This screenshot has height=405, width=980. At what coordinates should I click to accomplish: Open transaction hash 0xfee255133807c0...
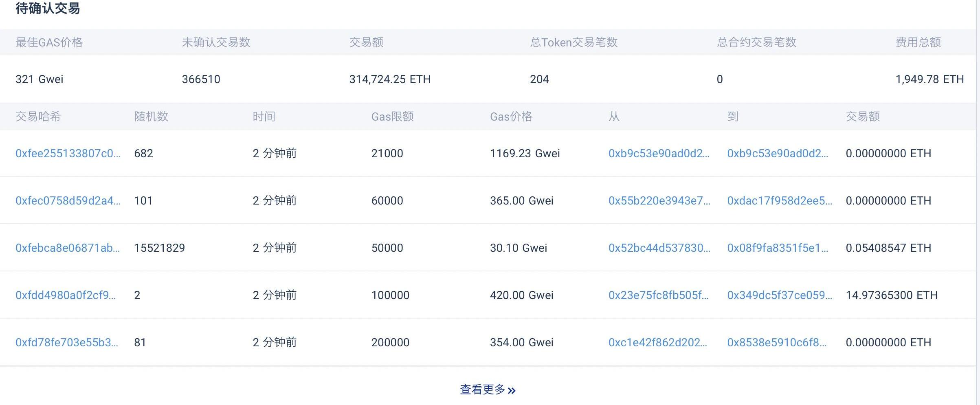[x=68, y=153]
